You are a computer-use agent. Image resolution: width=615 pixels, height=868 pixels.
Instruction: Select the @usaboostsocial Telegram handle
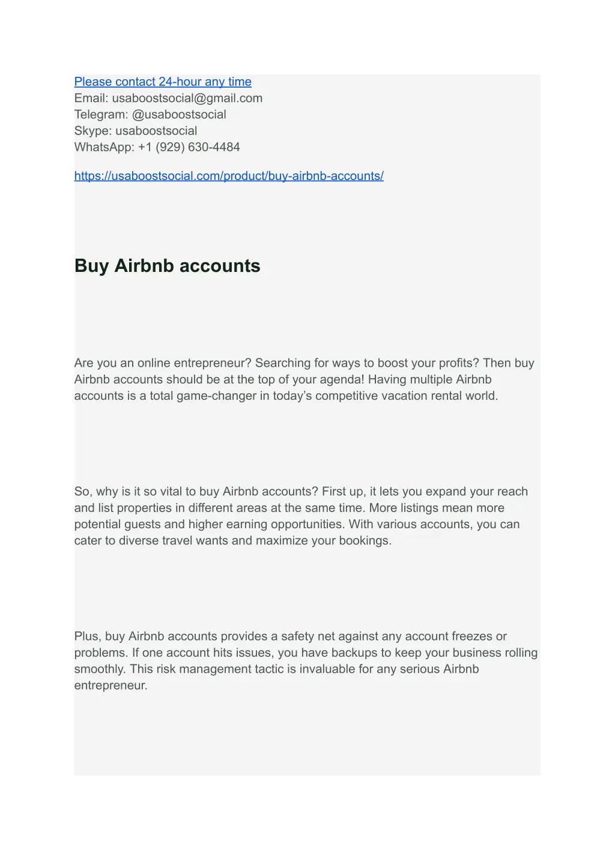(179, 115)
